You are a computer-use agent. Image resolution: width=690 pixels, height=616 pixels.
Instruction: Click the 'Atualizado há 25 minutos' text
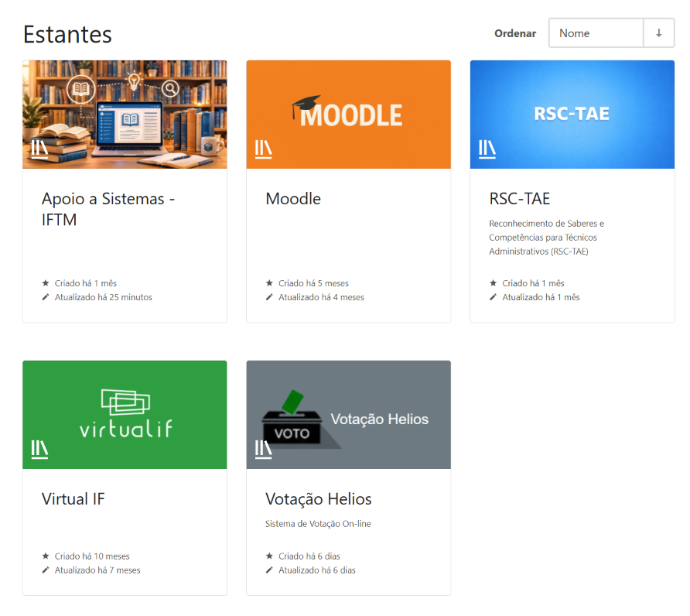tap(104, 297)
